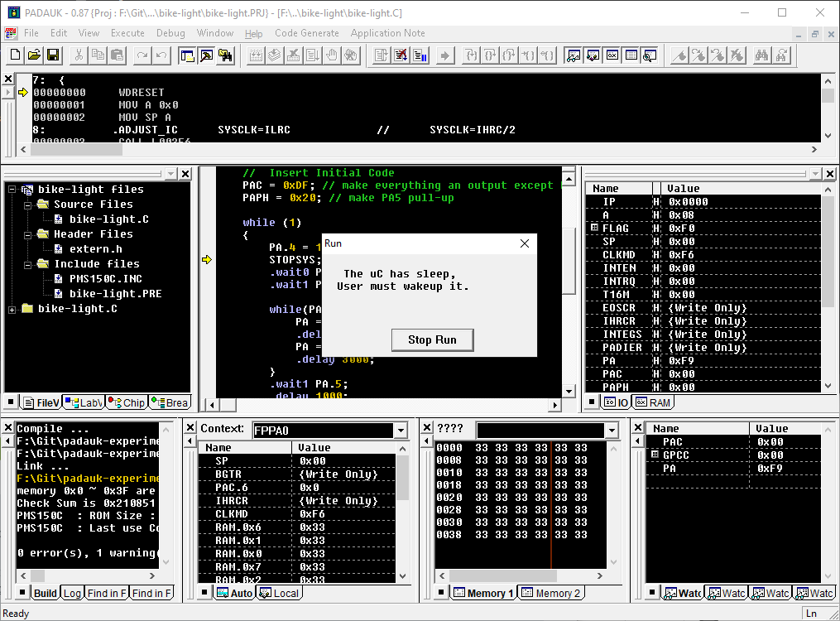Toggle the output window hammer button
Viewport: 840px width, 621px height.
(206, 55)
